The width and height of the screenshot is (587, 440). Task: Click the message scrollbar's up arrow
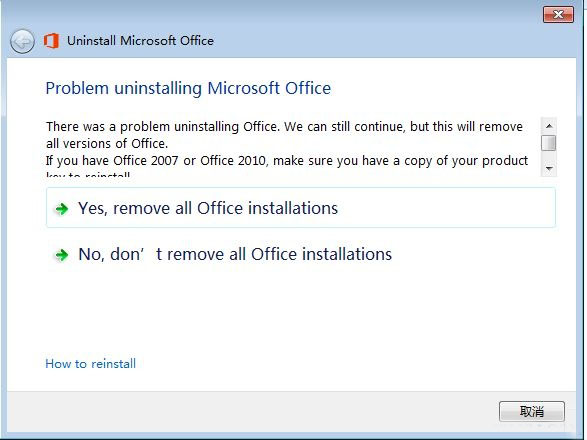[x=549, y=126]
